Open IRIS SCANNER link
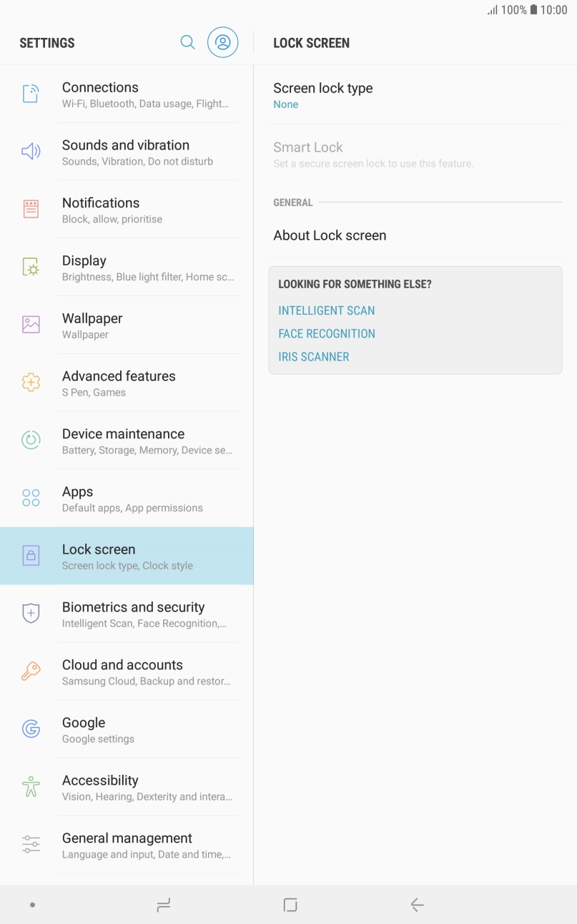The width and height of the screenshot is (577, 924). click(x=313, y=356)
